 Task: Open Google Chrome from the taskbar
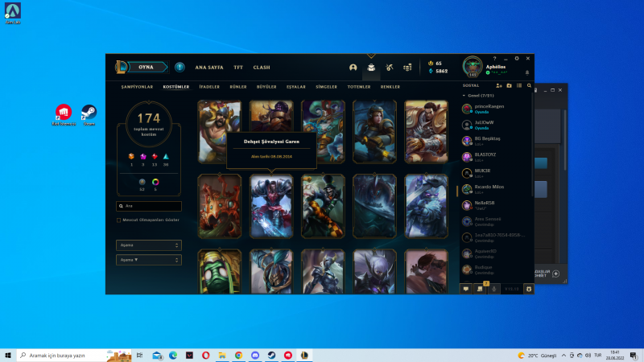pyautogui.click(x=238, y=355)
